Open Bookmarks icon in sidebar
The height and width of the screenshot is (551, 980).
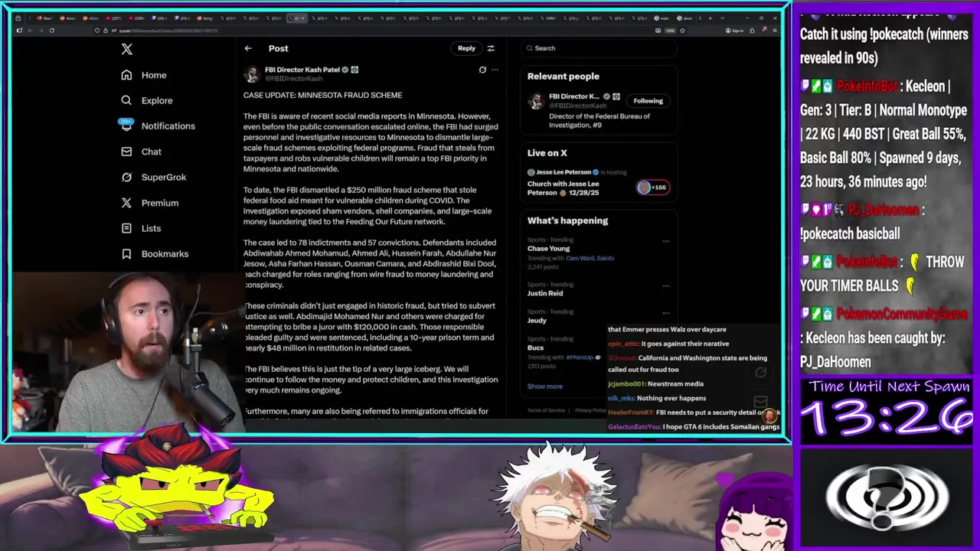pyautogui.click(x=126, y=253)
